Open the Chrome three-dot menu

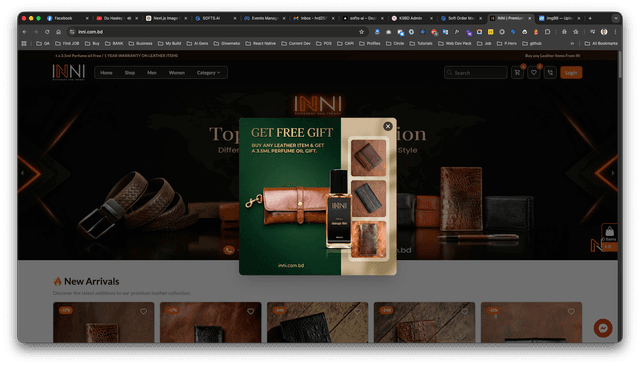615,32
